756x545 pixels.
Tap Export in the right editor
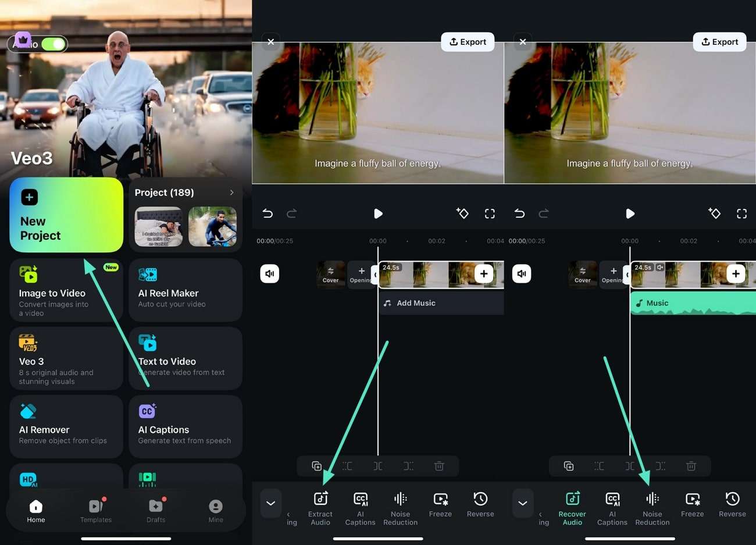coord(719,42)
